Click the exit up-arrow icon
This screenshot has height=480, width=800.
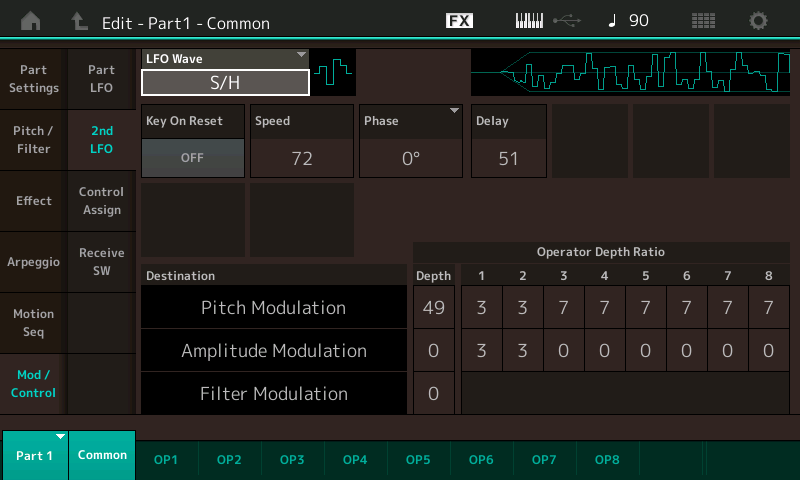click(x=80, y=21)
